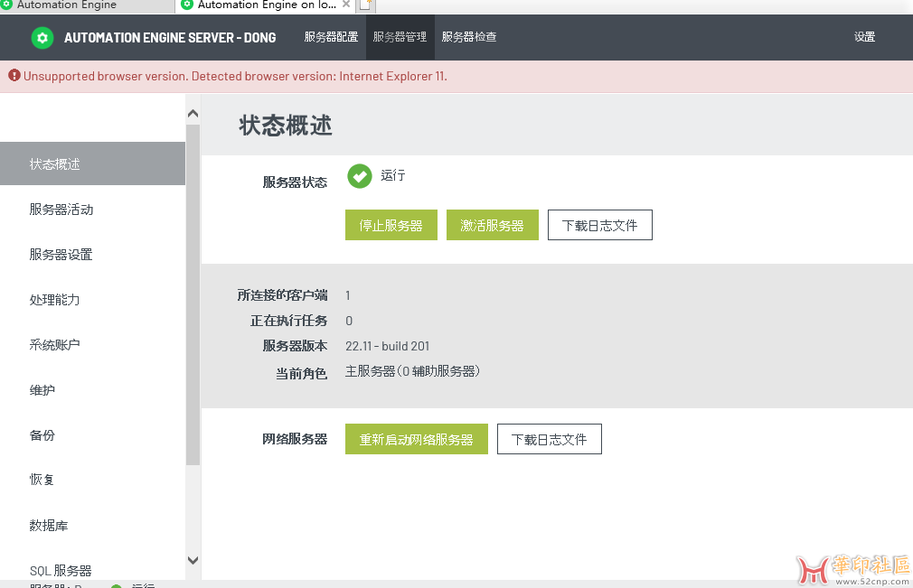Click the unsupported browser version warning text
The height and width of the screenshot is (588, 913).
tap(235, 76)
